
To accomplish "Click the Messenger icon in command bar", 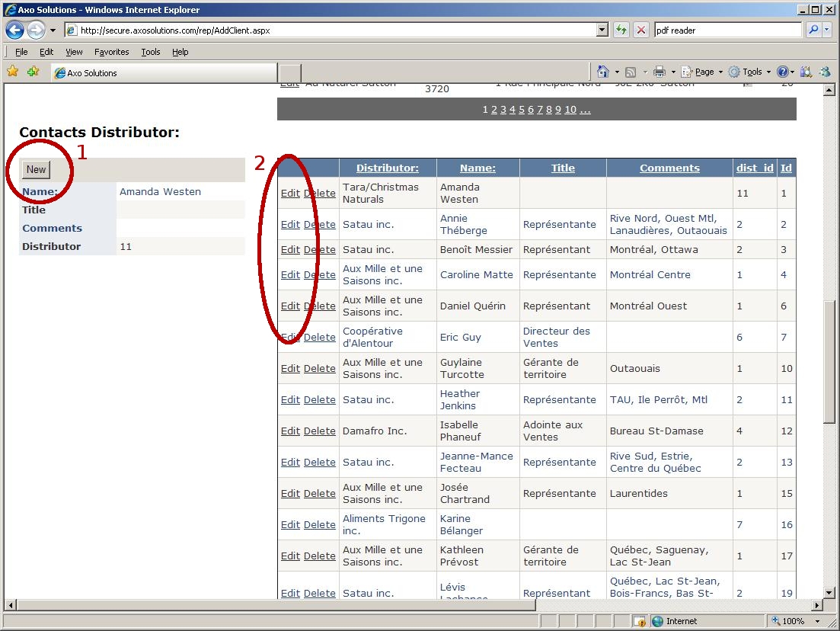I will point(825,72).
